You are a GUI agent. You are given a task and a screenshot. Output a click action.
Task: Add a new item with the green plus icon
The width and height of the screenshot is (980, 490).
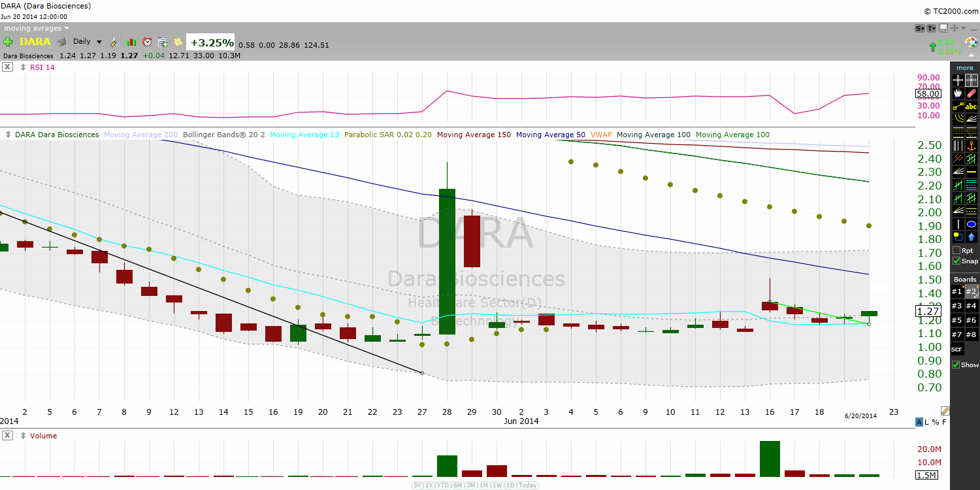pos(8,41)
